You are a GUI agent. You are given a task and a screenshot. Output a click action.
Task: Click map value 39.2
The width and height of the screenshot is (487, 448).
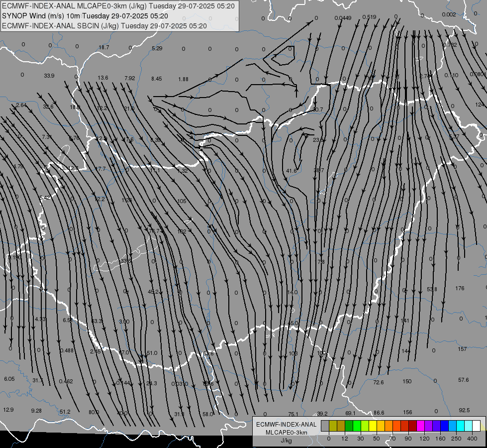(x=322, y=414)
